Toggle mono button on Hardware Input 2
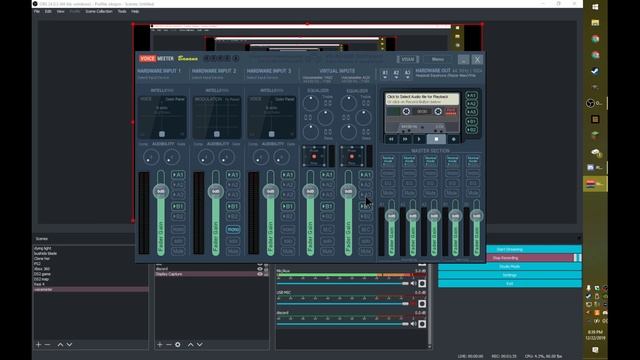The image size is (640, 360). [233, 229]
